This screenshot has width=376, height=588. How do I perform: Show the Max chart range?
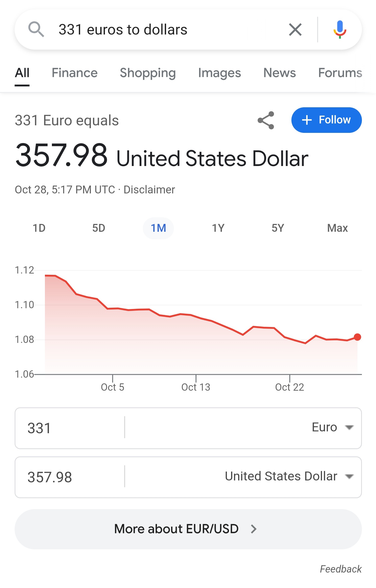[x=337, y=228]
